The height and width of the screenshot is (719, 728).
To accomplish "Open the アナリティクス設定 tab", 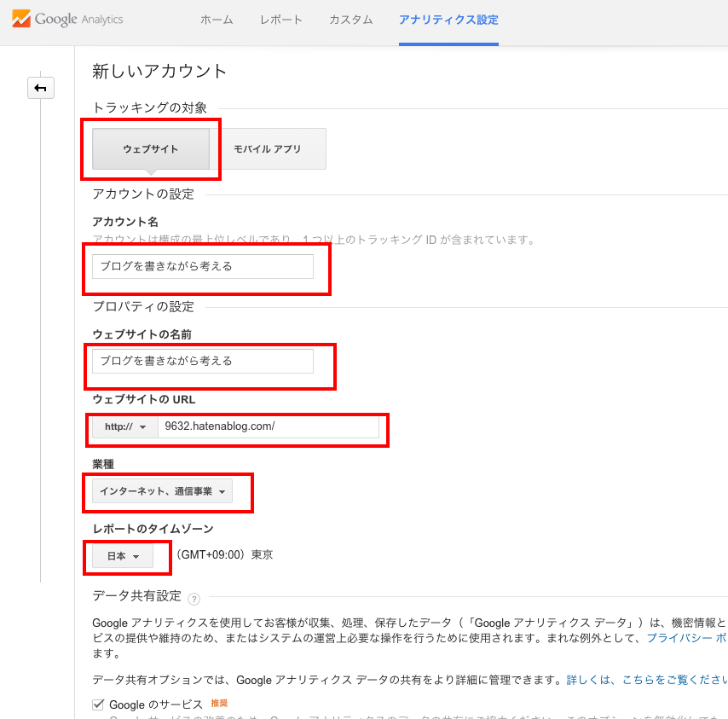I will tap(448, 20).
